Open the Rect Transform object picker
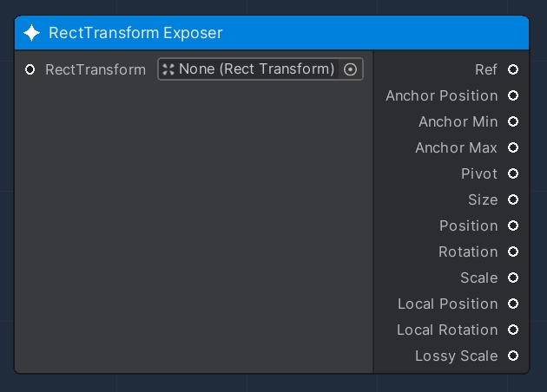 point(351,69)
